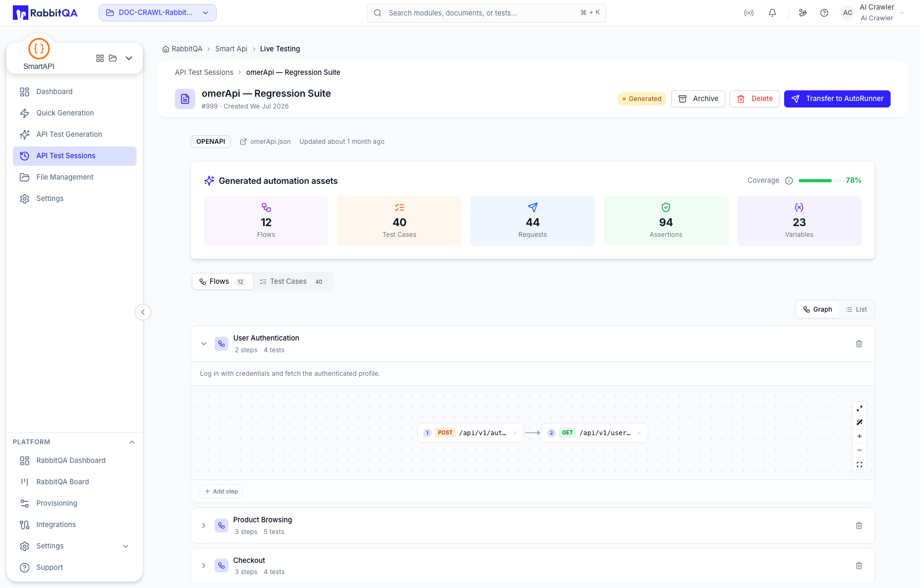Switch to Graph view
Image resolution: width=920 pixels, height=588 pixels.
point(817,310)
